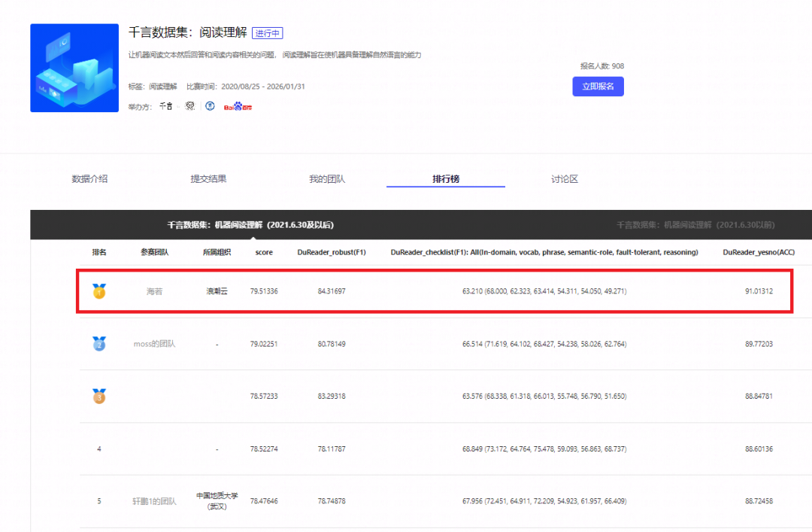
Task: Click the dataset description sentence
Action: click(274, 55)
